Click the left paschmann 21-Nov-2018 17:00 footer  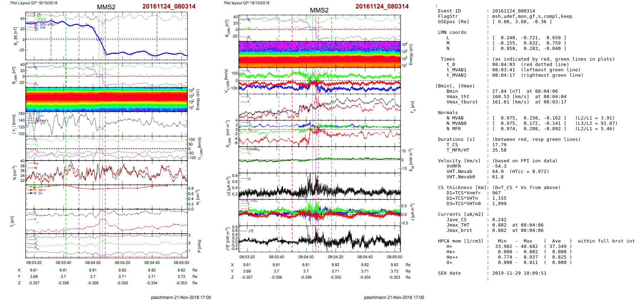(x=181, y=298)
